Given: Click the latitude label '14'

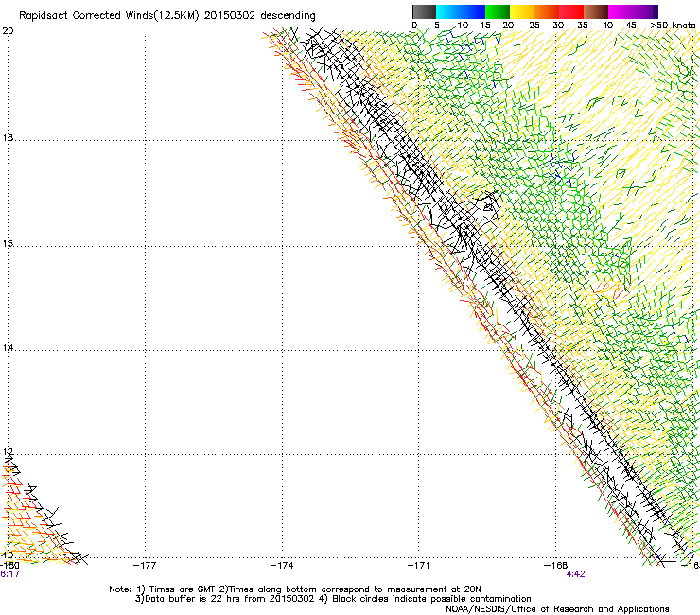Looking at the screenshot, I should click(8, 348).
